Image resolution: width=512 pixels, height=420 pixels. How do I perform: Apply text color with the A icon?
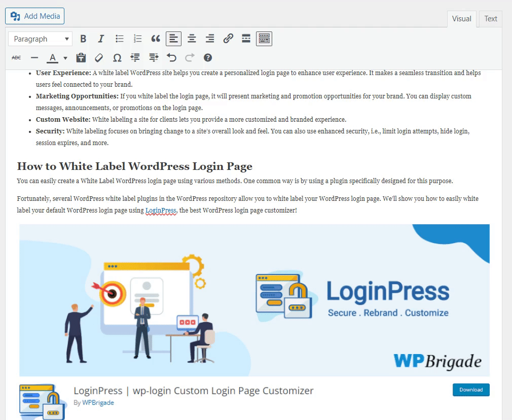(x=52, y=58)
